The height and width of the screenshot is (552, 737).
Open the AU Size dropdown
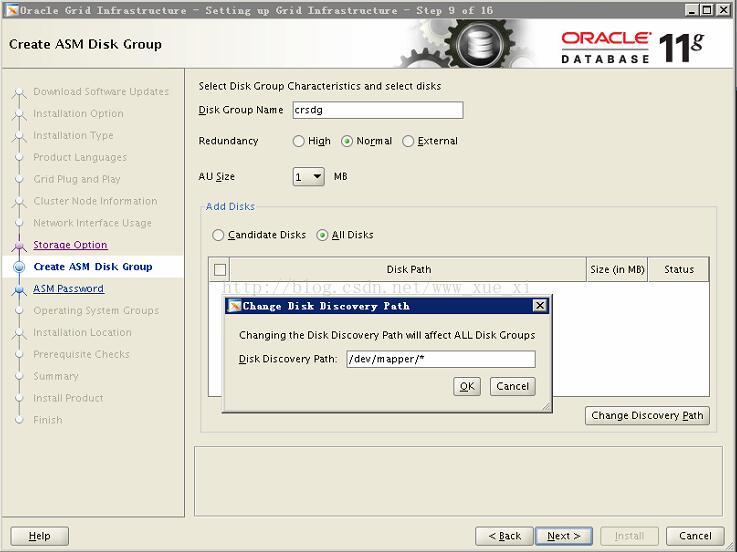click(308, 177)
